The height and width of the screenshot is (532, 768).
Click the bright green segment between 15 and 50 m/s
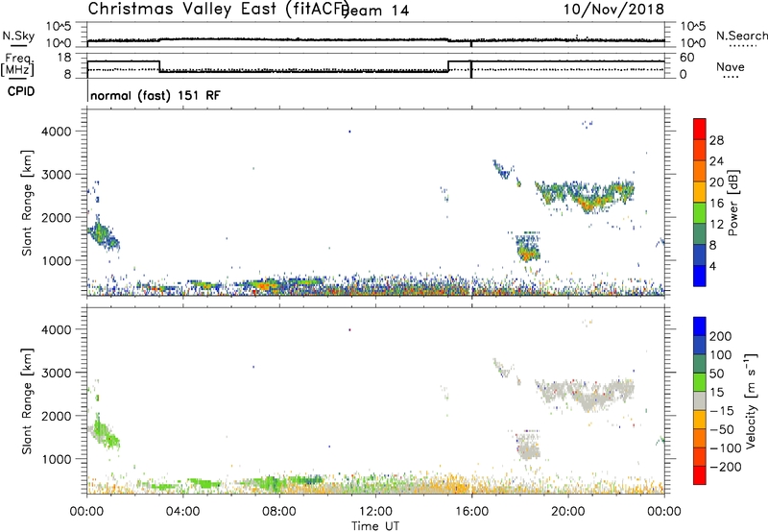point(700,382)
